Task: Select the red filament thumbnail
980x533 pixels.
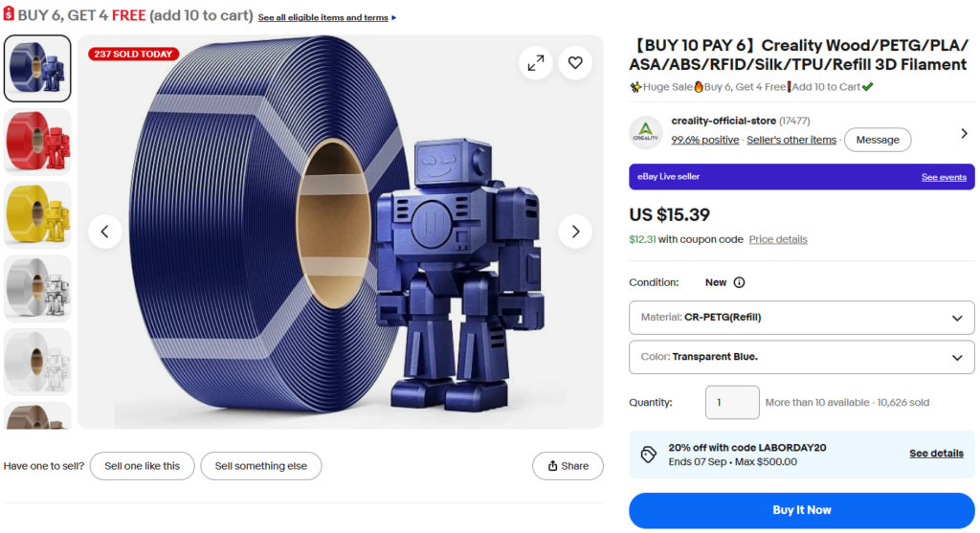Action: coord(37,142)
